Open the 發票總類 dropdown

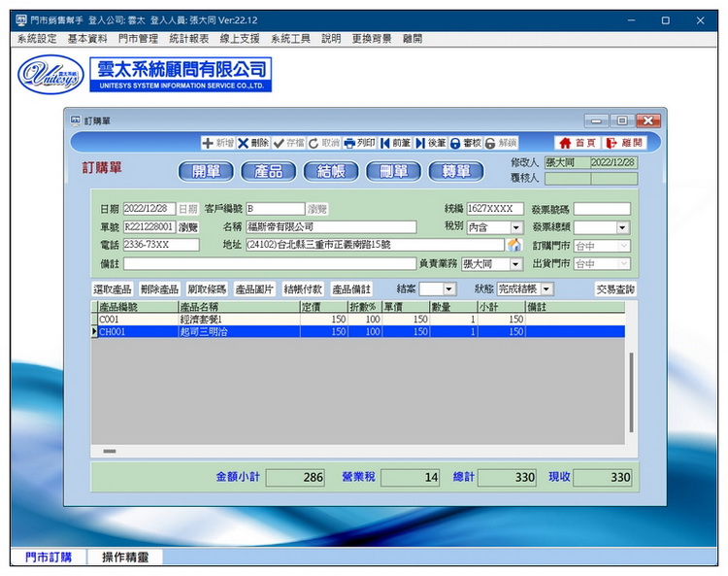pos(622,227)
